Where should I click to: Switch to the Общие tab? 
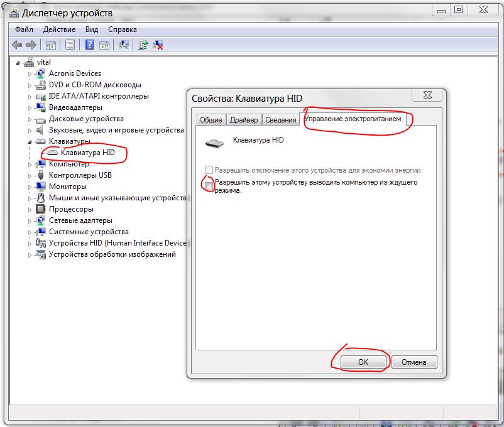(x=211, y=120)
